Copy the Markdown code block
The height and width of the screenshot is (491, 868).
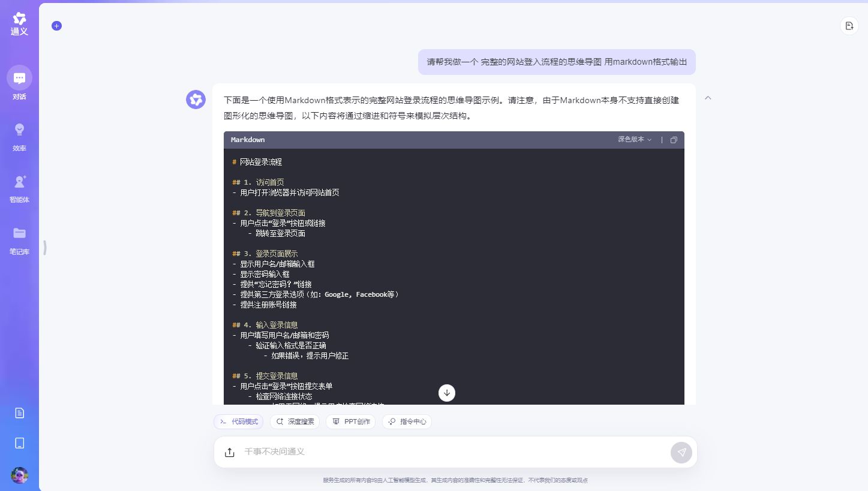[674, 140]
